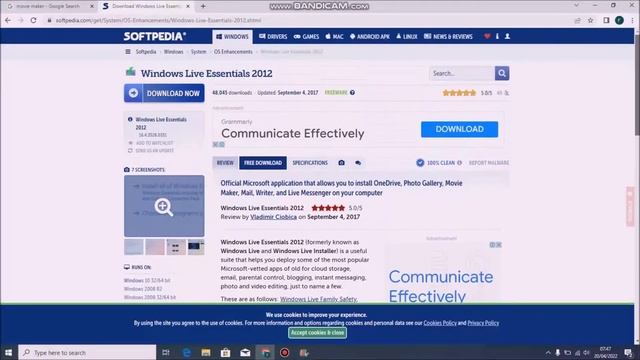640x360 pixels.
Task: Select the first small screenshot thumbnail
Action: (x=134, y=247)
